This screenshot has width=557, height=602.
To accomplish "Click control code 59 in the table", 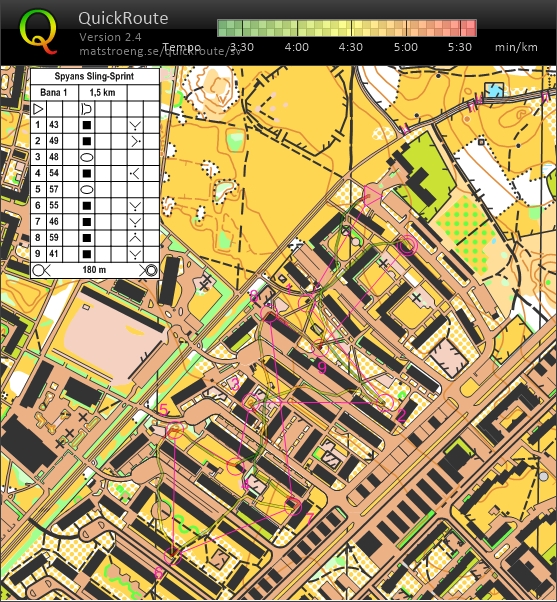I will [x=54, y=238].
